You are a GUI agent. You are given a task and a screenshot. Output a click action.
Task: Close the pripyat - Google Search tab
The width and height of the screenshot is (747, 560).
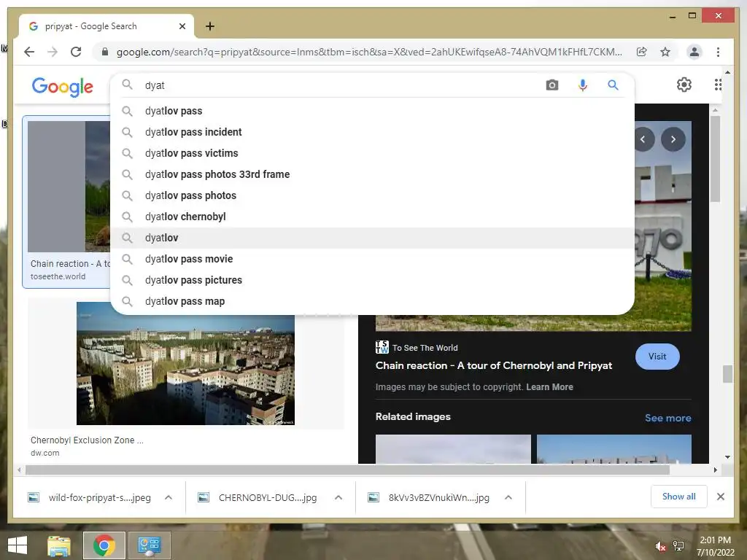[182, 26]
